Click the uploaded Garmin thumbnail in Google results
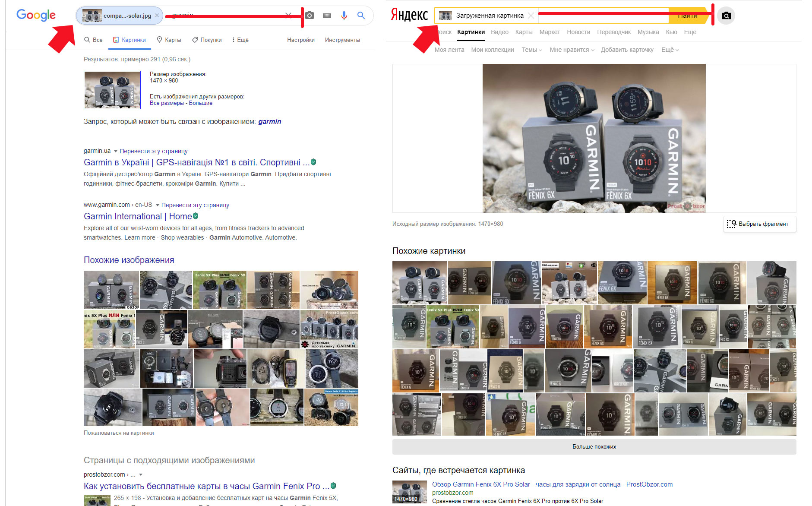This screenshot has height=506, width=812. [112, 90]
